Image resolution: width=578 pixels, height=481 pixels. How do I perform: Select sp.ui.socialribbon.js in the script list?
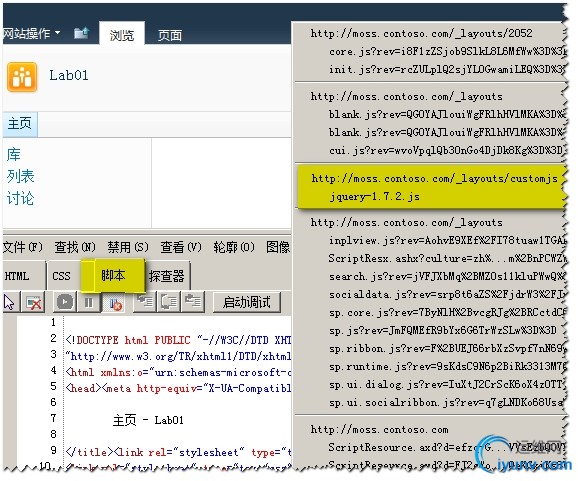[447, 402]
